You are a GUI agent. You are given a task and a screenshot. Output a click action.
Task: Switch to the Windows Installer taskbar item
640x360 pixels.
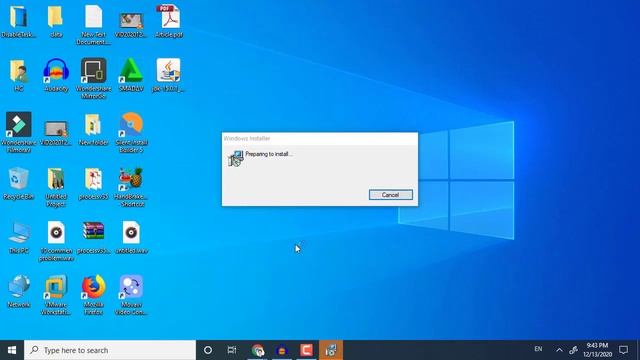[x=331, y=350]
